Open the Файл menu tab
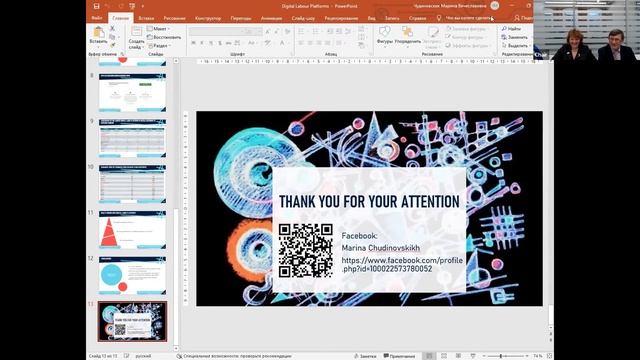 click(97, 18)
